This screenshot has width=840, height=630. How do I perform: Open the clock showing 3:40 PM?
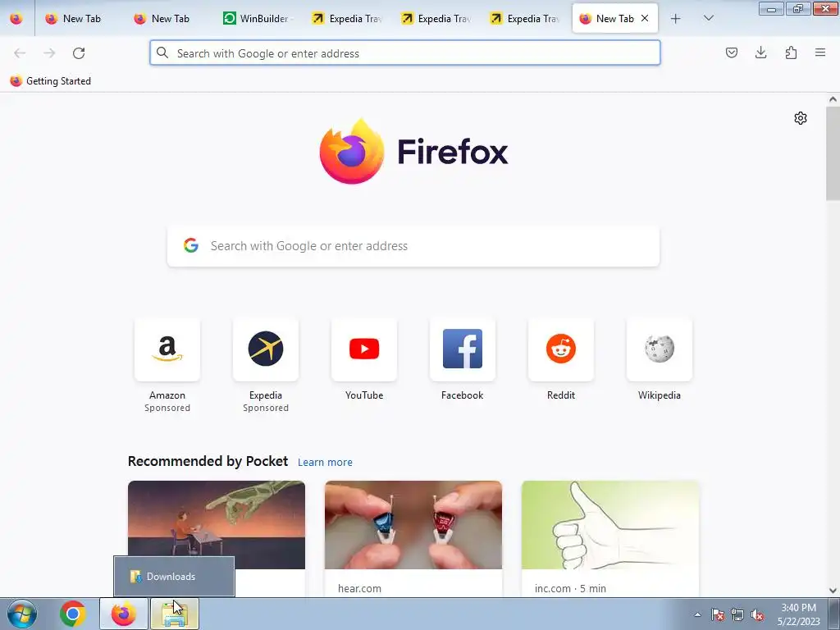(799, 614)
